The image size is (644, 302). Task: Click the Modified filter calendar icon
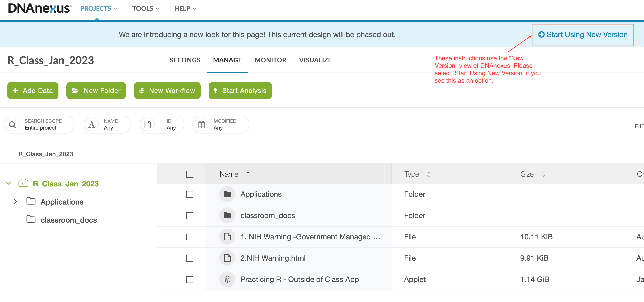click(x=201, y=124)
